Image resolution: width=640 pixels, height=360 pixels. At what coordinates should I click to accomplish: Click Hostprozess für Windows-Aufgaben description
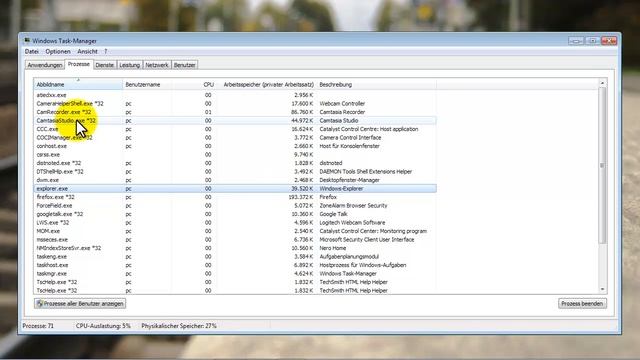[362, 265]
